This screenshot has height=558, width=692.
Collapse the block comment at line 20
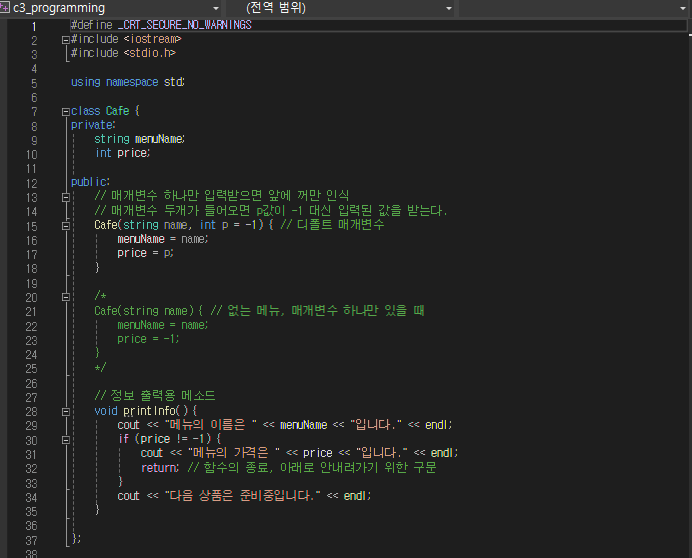[66, 297]
